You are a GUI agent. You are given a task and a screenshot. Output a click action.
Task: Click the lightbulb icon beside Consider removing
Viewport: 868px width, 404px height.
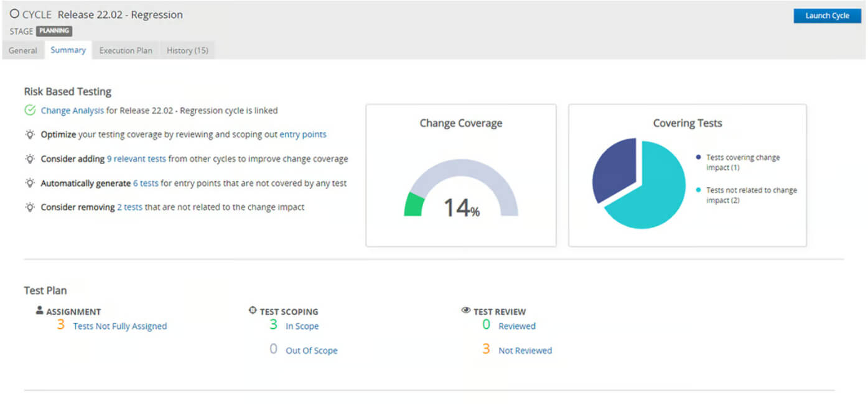point(29,207)
